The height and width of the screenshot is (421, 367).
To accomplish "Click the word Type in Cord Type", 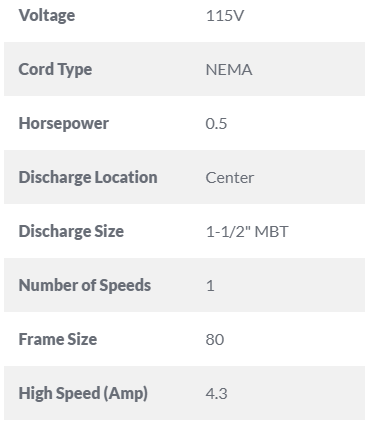I will tap(75, 70).
